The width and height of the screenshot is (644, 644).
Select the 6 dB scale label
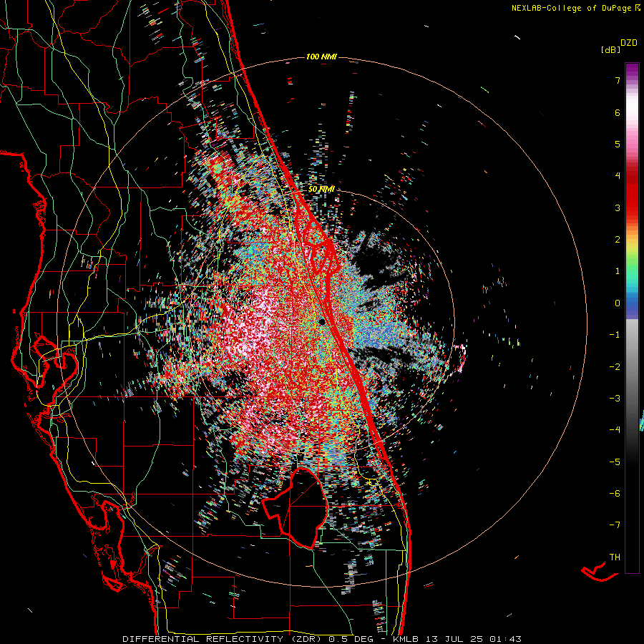click(618, 112)
